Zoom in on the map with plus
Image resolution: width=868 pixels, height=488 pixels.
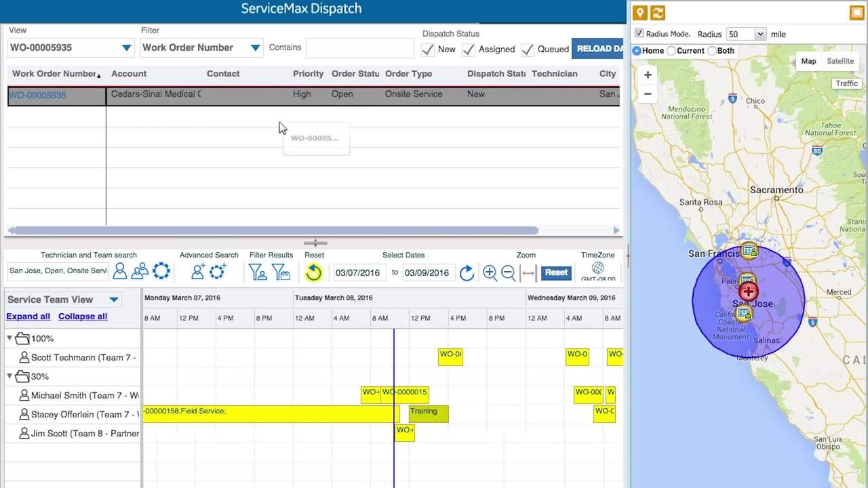click(648, 75)
